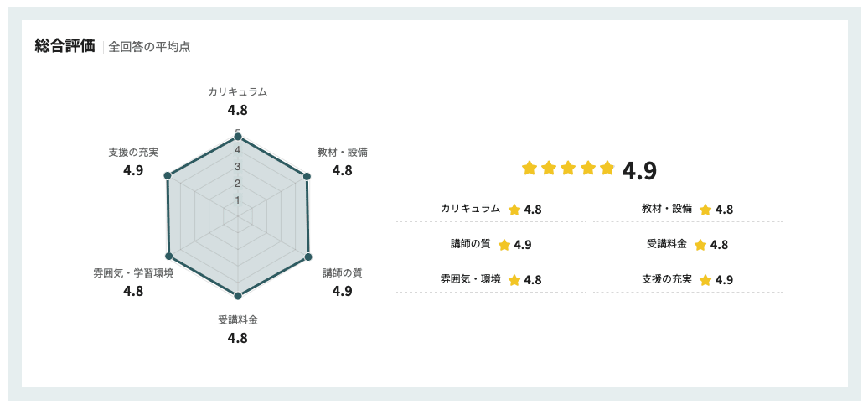Click the 教材・設備 radar chart data point
Viewport: 868px width, 410px height.
point(307,176)
